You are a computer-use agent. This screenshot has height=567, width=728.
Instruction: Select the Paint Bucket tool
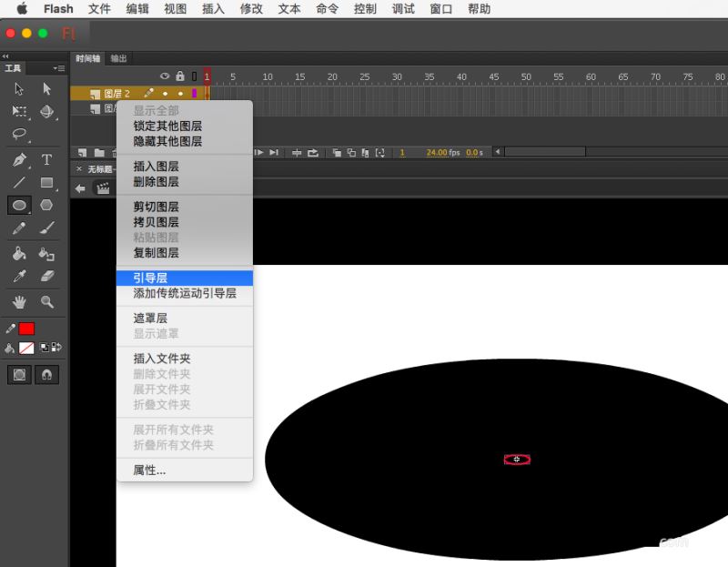(x=19, y=254)
